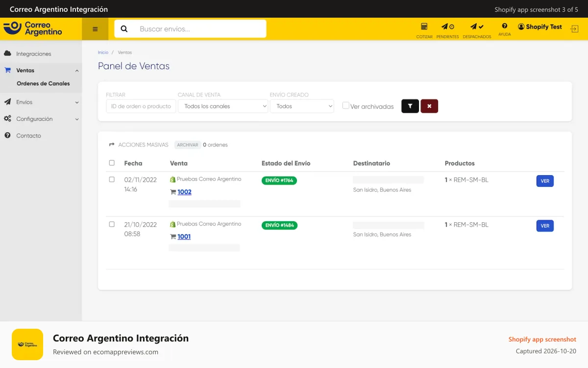Click the footer Correo Argentino app thumbnail
This screenshot has width=588, height=368.
pyautogui.click(x=27, y=344)
